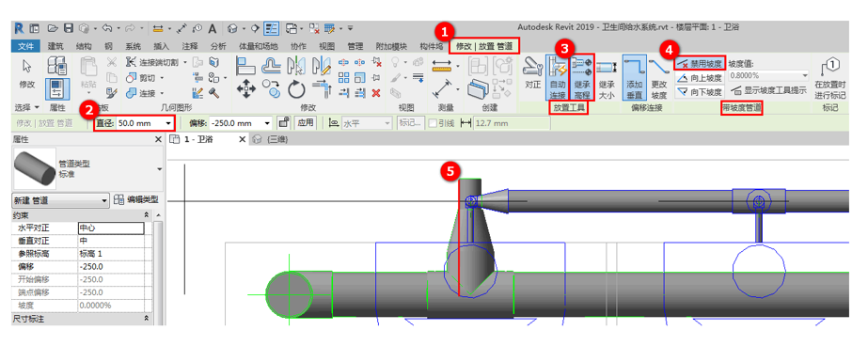Click the 继承大小 (Inherit Size) icon
Image resolution: width=868 pixels, height=346 pixels.
point(607,77)
